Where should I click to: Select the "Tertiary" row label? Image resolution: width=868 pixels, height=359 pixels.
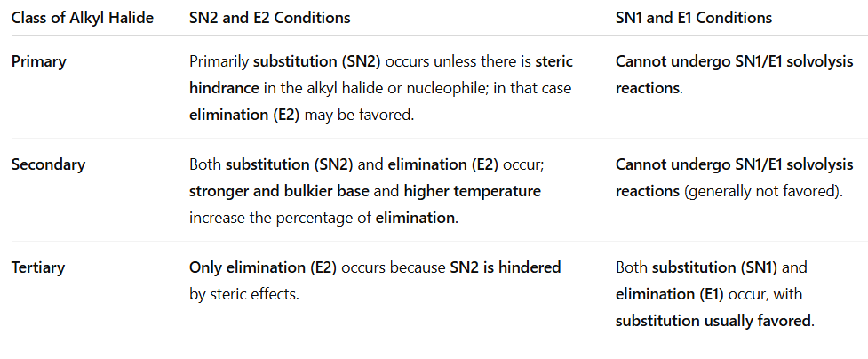pyautogui.click(x=38, y=267)
